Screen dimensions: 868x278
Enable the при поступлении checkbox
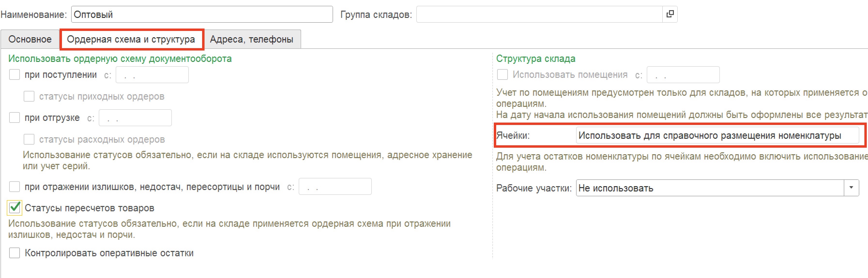pos(15,74)
